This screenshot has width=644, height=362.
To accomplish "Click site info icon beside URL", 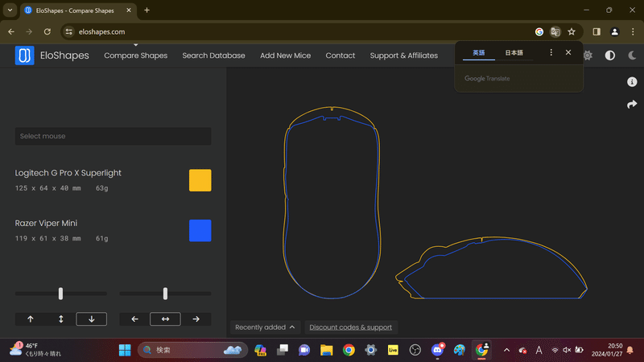I will [69, 31].
